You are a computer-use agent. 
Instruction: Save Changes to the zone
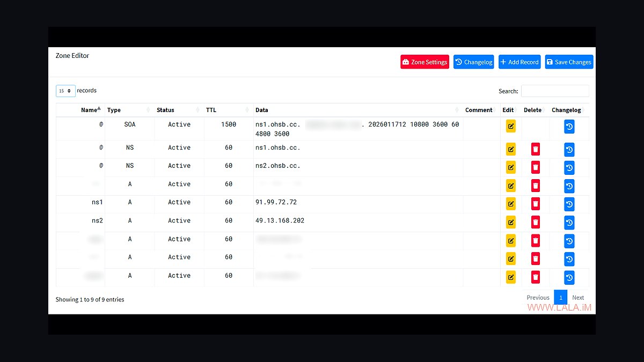(x=569, y=62)
